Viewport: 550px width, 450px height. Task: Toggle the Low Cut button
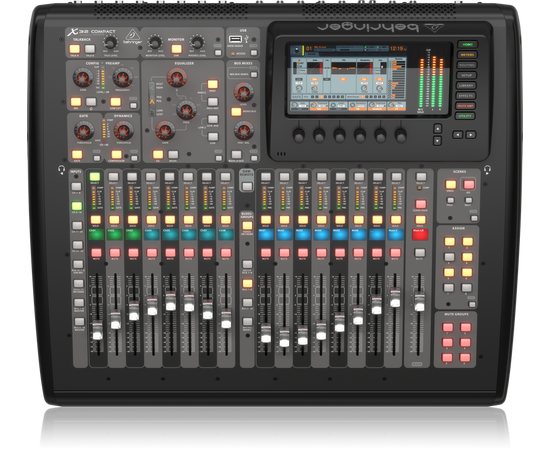(116, 102)
